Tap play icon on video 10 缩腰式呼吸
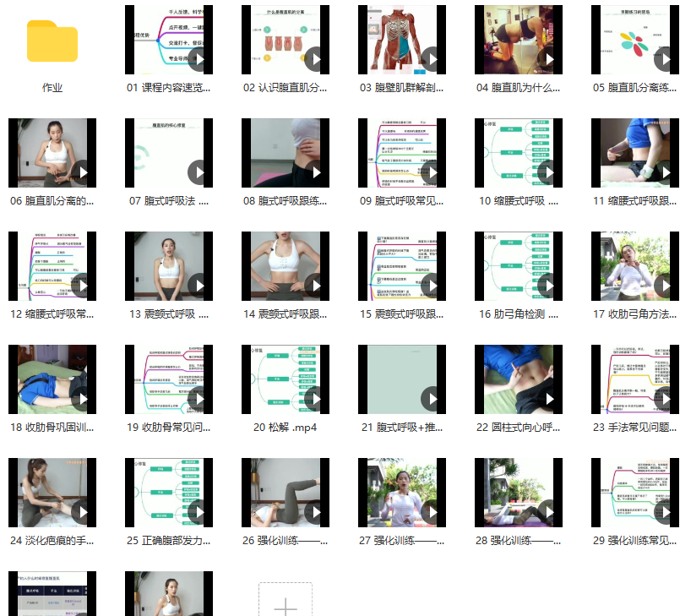 [x=549, y=173]
